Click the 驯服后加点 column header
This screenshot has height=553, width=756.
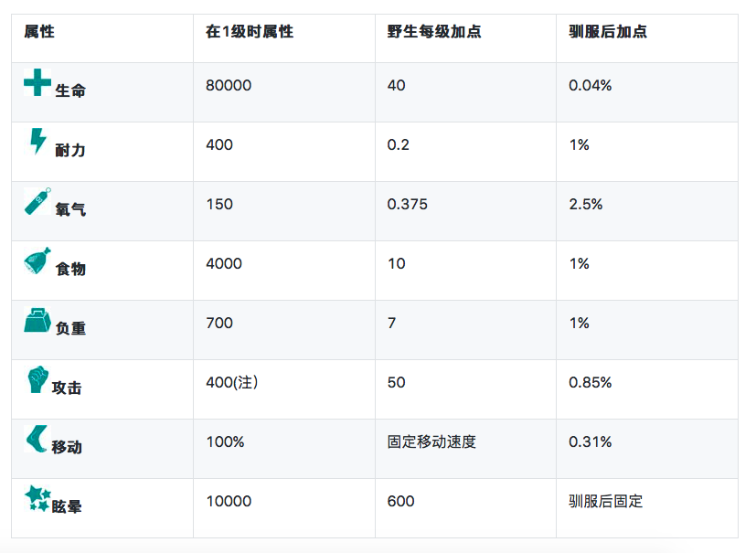(608, 32)
